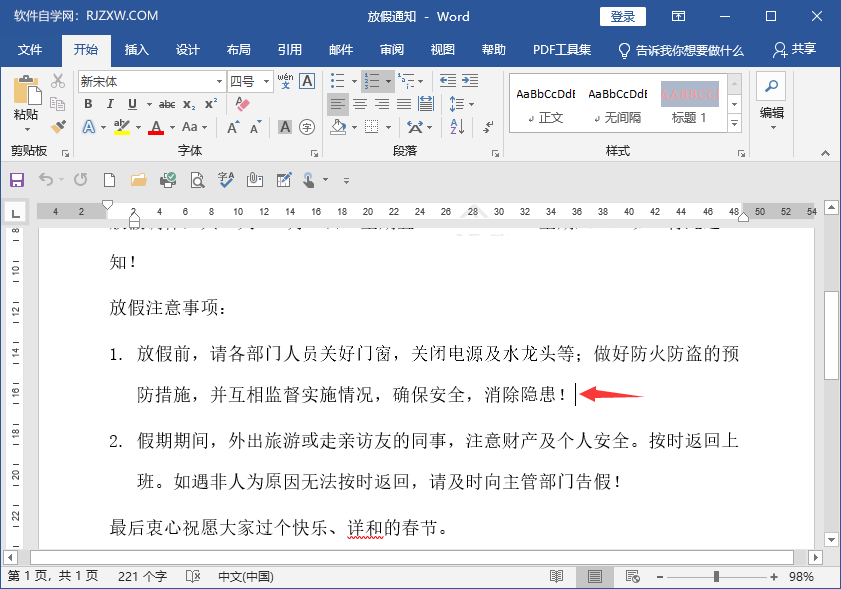Switch to the 设计 tab
The width and height of the screenshot is (841, 589).
tap(187, 50)
